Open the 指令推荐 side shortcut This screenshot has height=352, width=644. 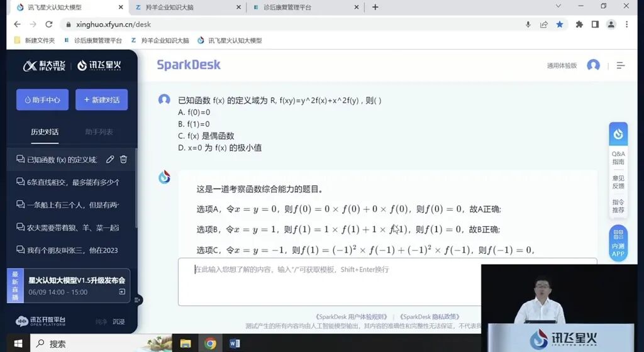click(x=618, y=206)
